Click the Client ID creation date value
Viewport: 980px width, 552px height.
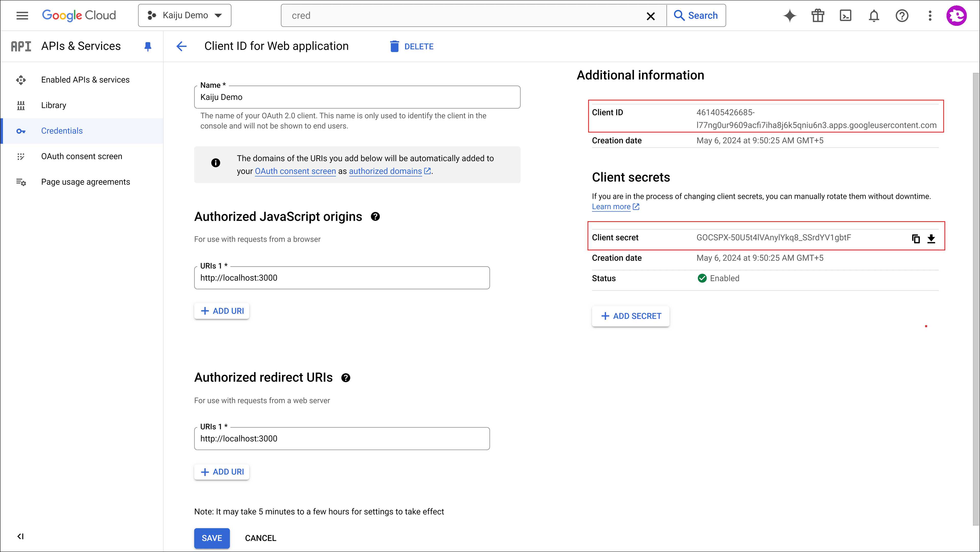760,140
